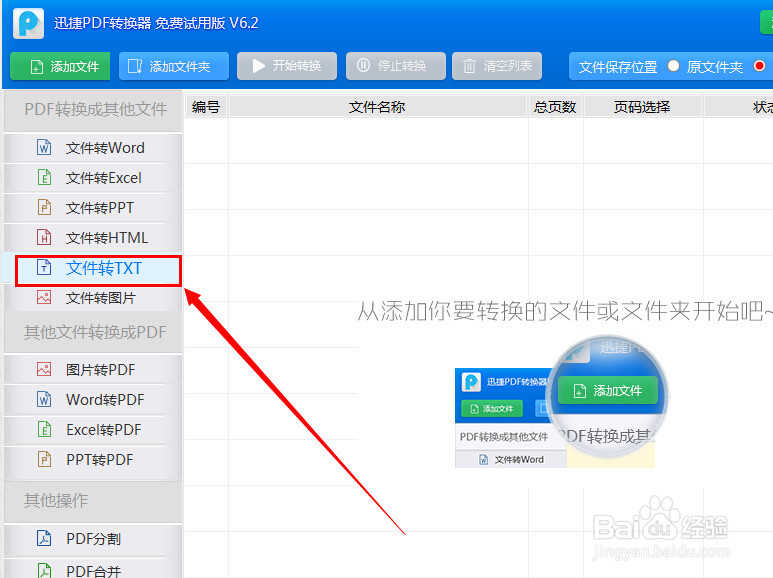The image size is (773, 578).
Task: Collapse the PDF转换成其他文件 section header
Action: [93, 111]
